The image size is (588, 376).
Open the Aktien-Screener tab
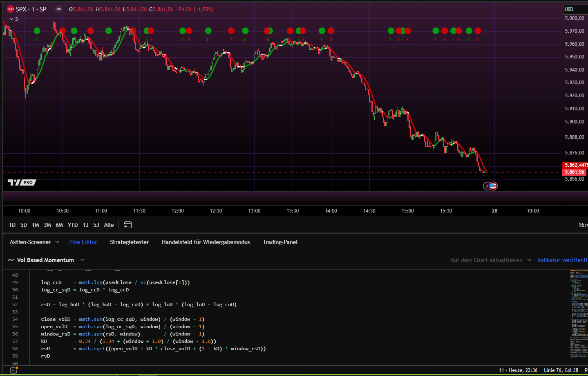pyautogui.click(x=30, y=242)
